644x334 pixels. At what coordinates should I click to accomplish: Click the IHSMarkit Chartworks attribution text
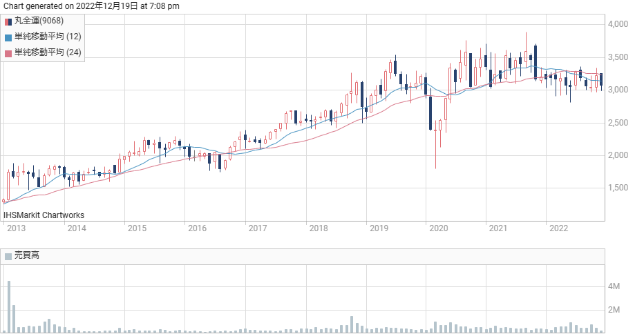[44, 215]
